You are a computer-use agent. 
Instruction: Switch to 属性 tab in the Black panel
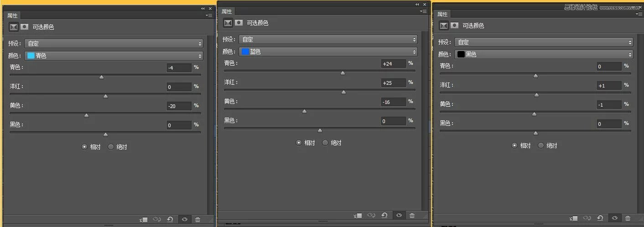point(442,14)
